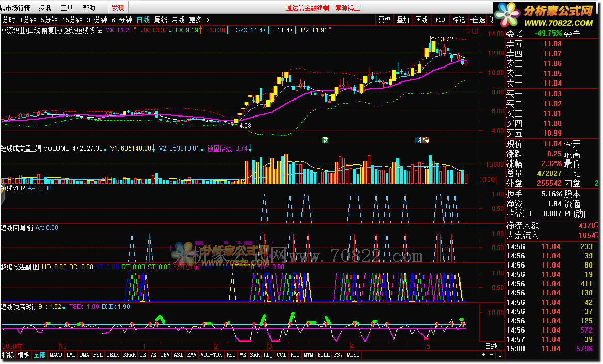Click the 短线VBR indicator label
Image resolution: width=603 pixels, height=364 pixels.
(x=13, y=188)
